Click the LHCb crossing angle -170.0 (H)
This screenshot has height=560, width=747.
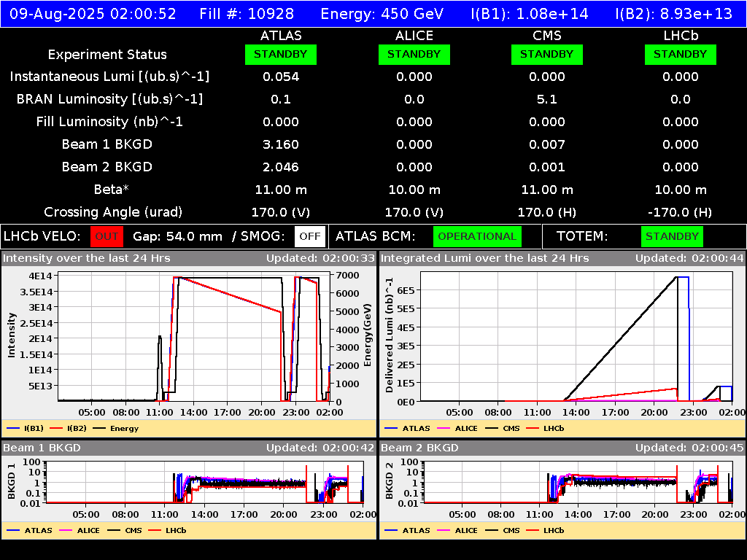(681, 212)
